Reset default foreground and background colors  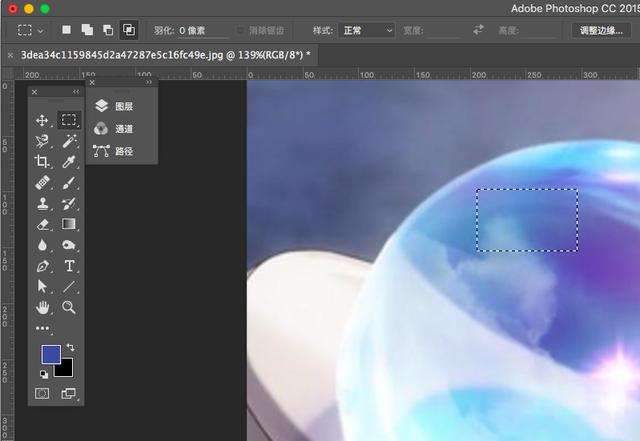[44, 374]
